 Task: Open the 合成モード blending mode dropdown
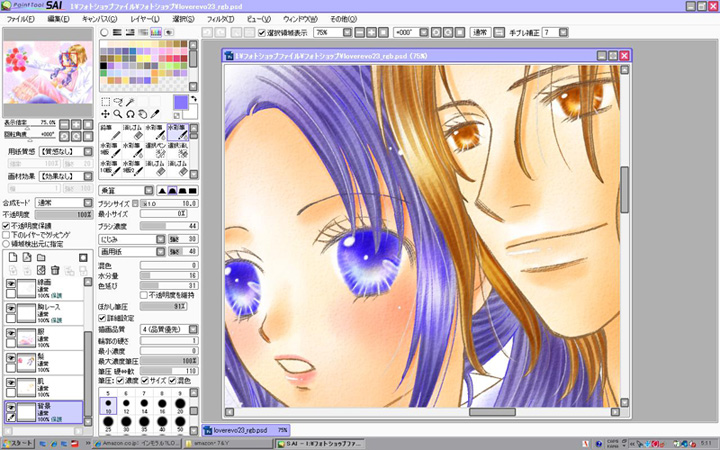click(64, 202)
